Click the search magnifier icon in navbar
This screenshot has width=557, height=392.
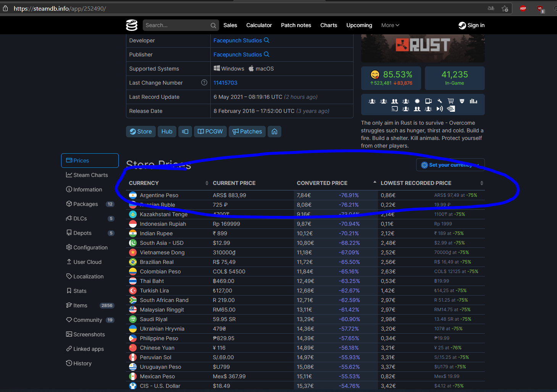[213, 26]
